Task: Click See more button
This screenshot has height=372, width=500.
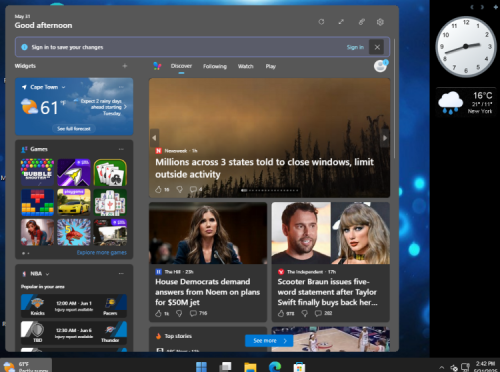Action: [x=269, y=341]
